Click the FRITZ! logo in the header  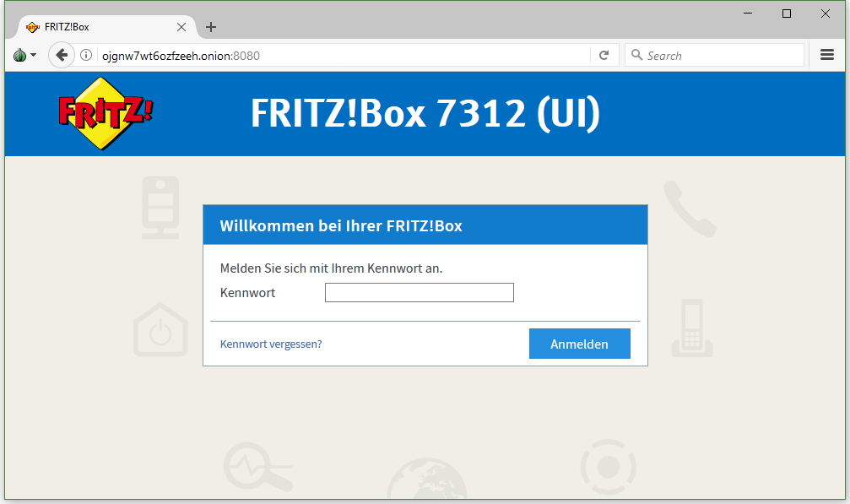click(x=106, y=113)
